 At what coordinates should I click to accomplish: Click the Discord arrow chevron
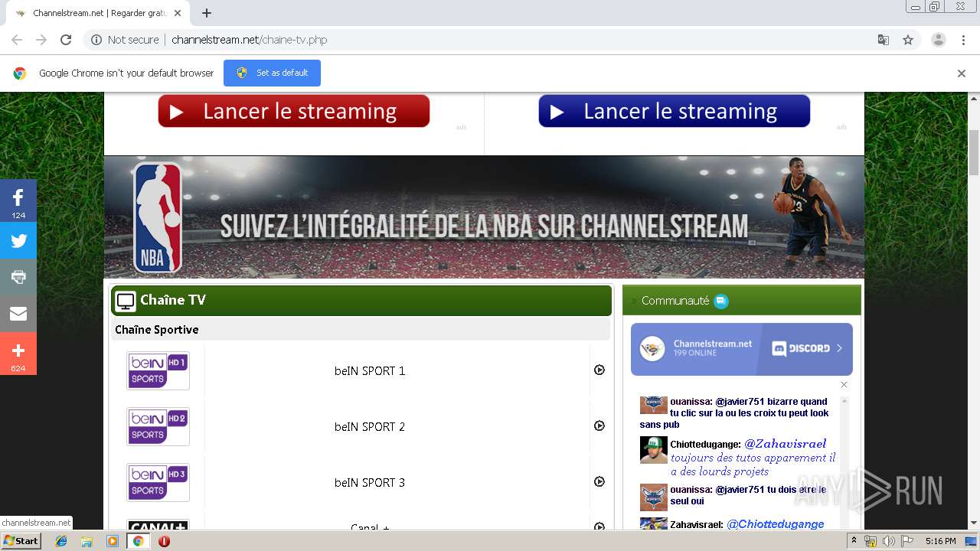[839, 348]
